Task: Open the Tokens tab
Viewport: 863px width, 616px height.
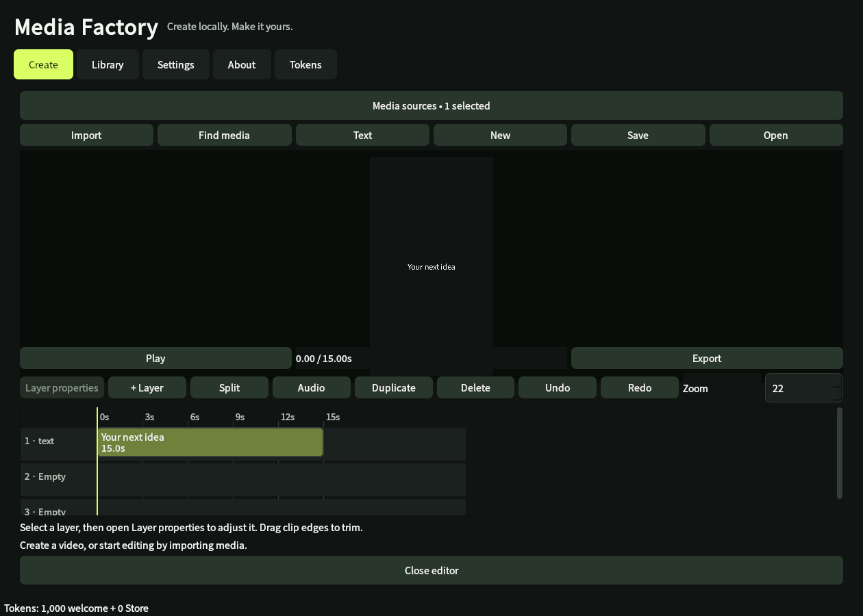Action: point(305,64)
